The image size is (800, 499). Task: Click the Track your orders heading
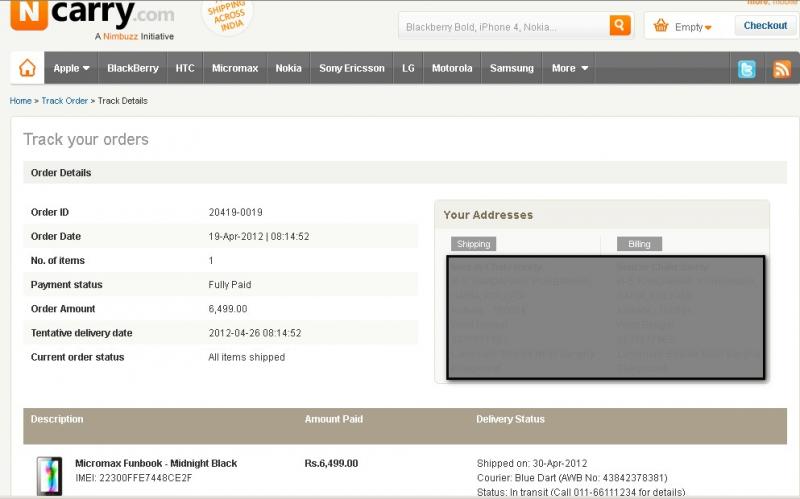tap(86, 139)
